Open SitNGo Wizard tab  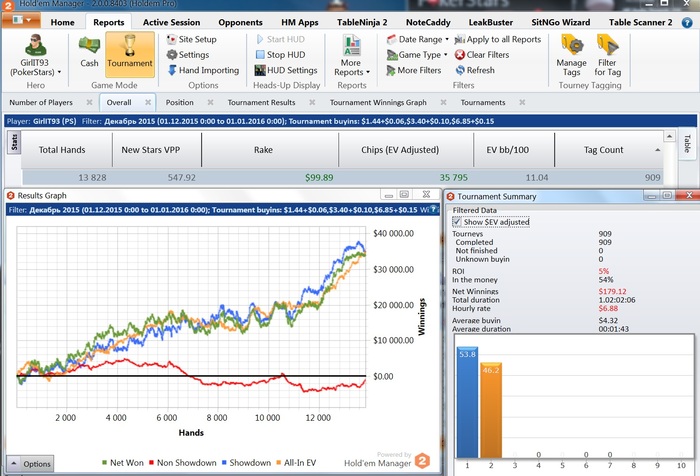[x=561, y=22]
